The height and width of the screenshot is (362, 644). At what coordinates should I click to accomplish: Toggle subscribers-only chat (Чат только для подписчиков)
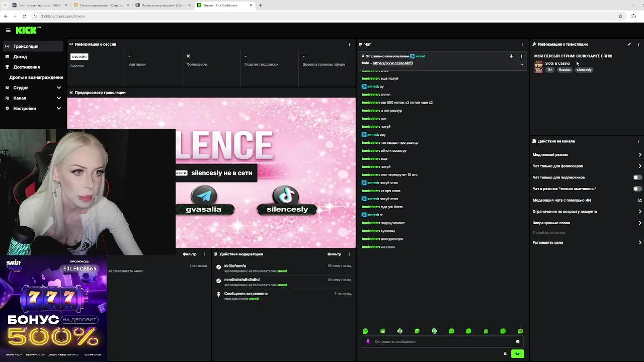click(637, 177)
